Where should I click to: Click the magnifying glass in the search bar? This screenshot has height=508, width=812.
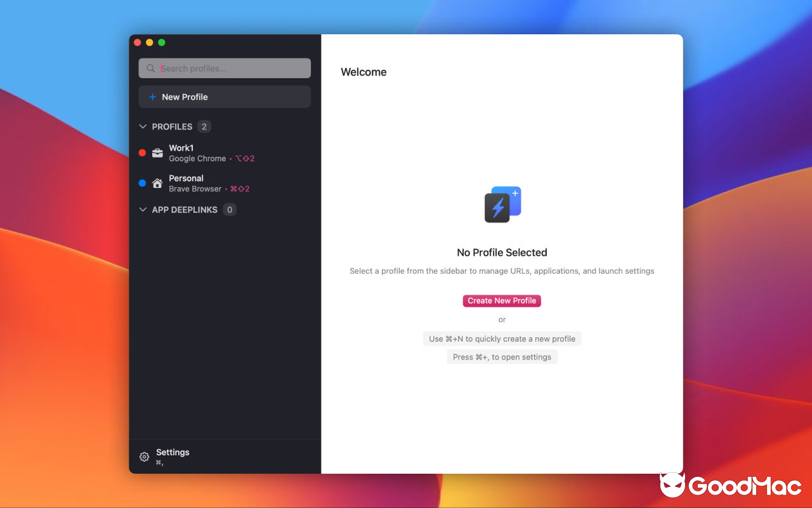tap(151, 68)
